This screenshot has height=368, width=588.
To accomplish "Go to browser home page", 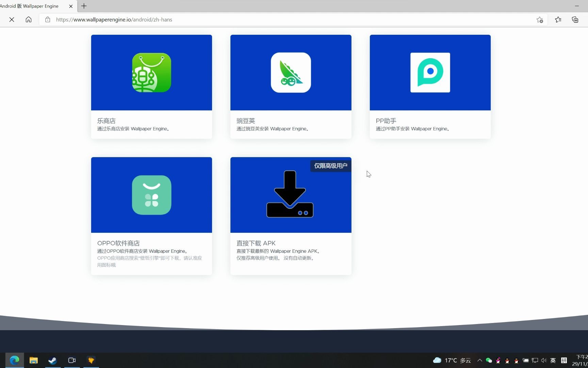I will pos(29,20).
